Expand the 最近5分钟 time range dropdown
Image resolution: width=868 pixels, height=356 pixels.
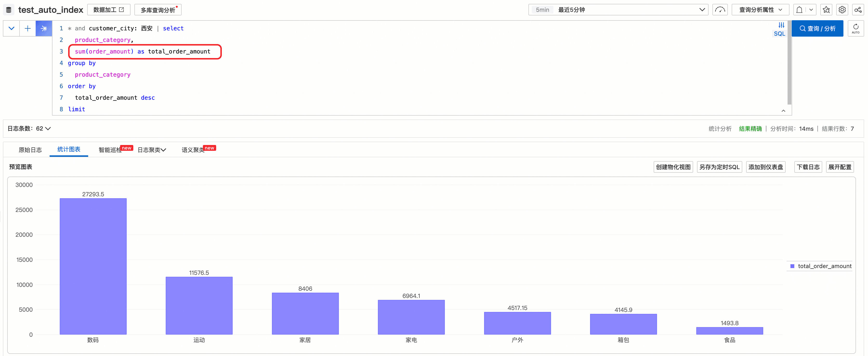[x=618, y=10]
